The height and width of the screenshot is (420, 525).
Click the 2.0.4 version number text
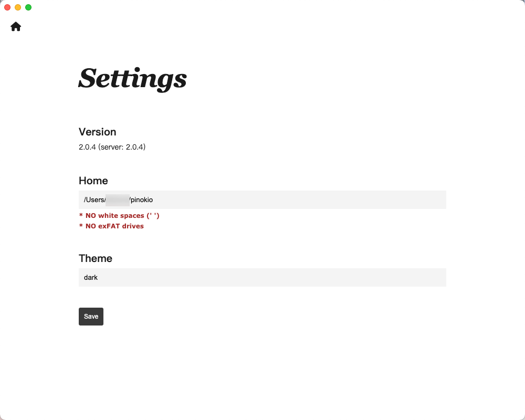(87, 147)
